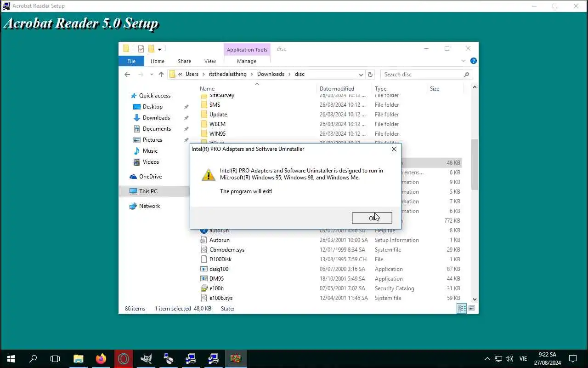Open the Windows Start menu
This screenshot has height=368, width=588.
(11, 359)
